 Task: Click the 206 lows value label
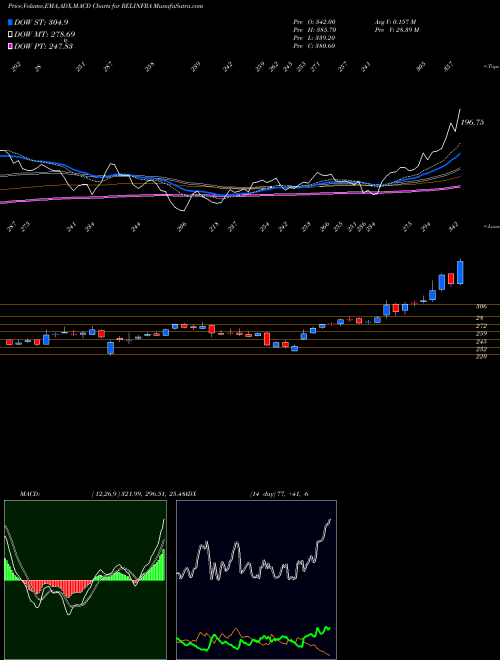[181, 227]
